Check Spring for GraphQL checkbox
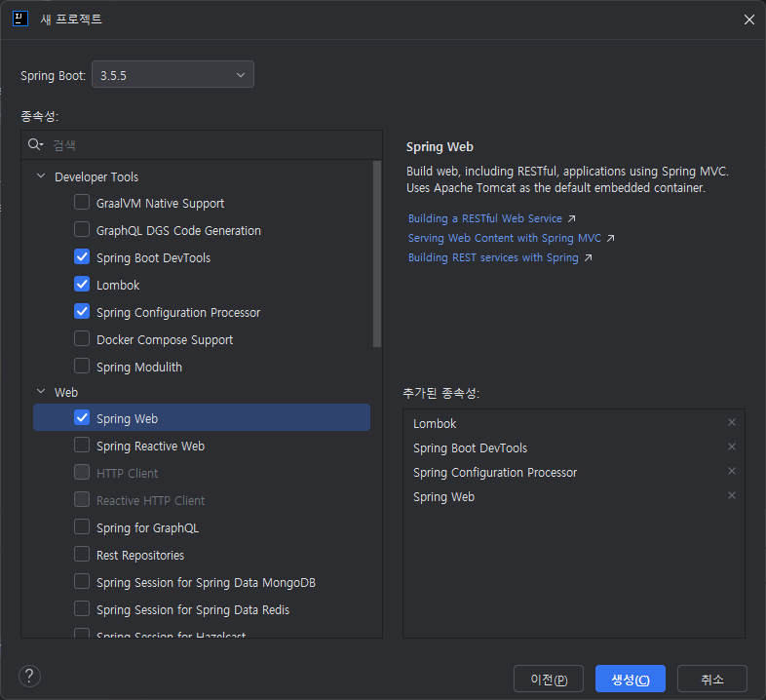This screenshot has width=766, height=700. pos(82,527)
